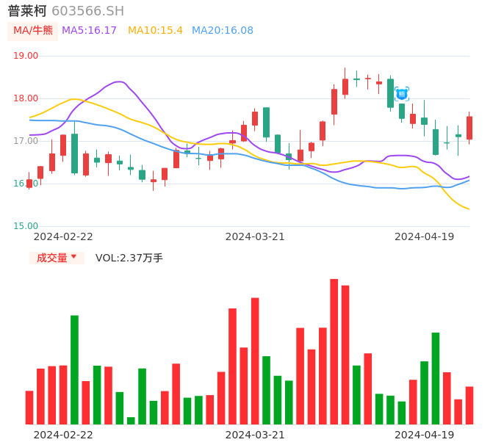Click 2024-02-22 date under the candlestick chart
The width and height of the screenshot is (504, 445).
63,236
